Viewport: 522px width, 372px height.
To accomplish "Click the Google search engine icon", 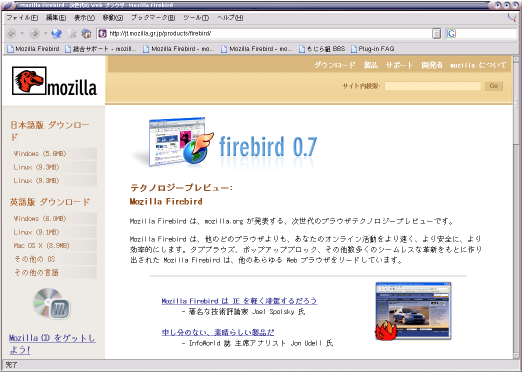I will [x=452, y=34].
